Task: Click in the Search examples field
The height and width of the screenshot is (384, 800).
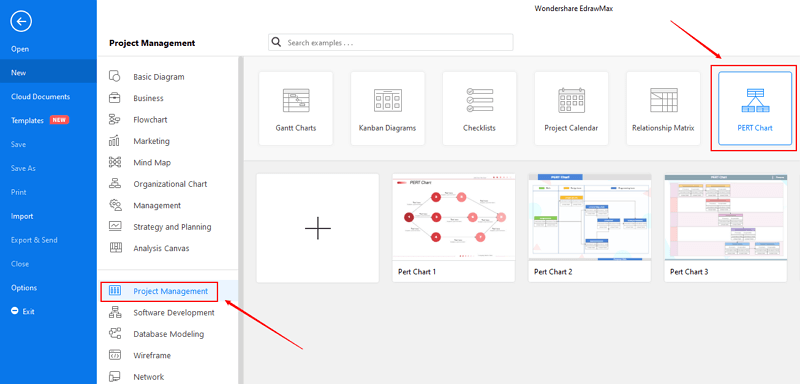Action: coord(391,42)
